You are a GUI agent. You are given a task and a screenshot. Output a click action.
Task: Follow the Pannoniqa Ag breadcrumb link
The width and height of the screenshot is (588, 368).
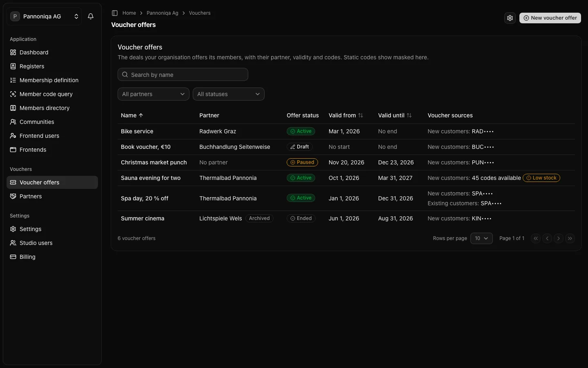163,13
